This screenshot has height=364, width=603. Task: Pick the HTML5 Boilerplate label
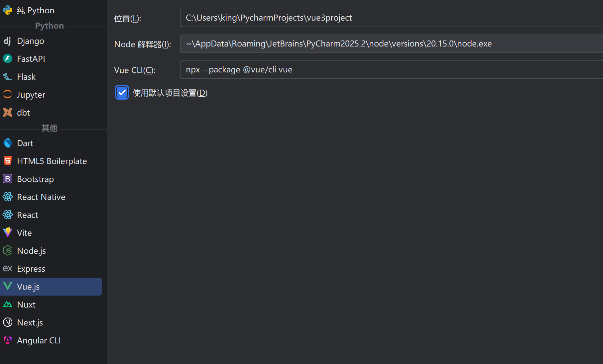point(52,161)
